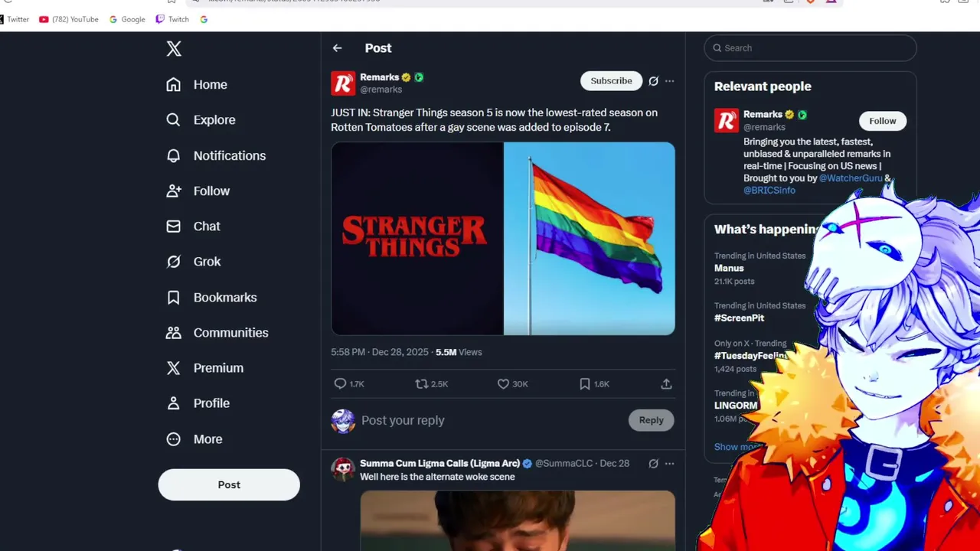Click the Dec 28 timestamp on reply
Viewport: 980px width, 551px height.
[615, 464]
